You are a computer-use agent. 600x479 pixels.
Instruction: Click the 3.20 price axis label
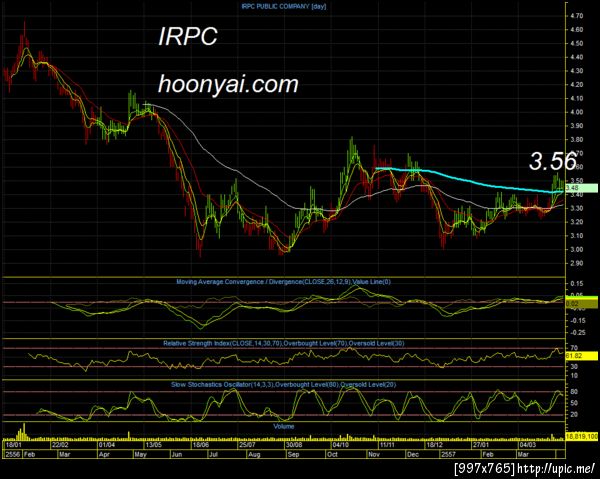(576, 222)
